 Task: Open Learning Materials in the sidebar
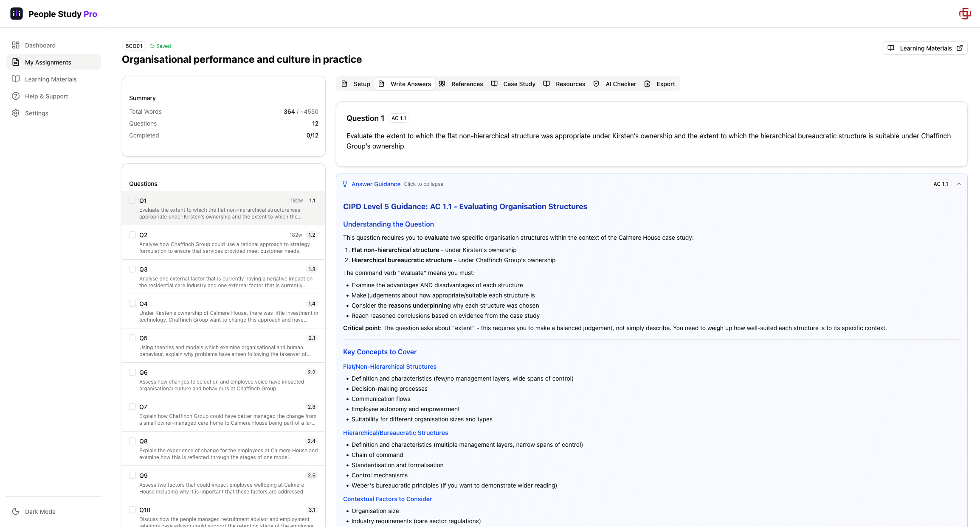point(51,79)
